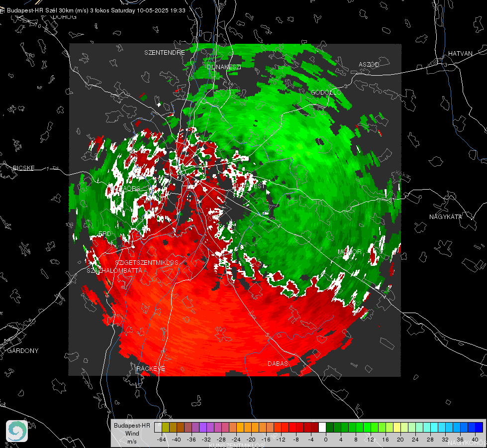Image resolution: width=487 pixels, height=448 pixels.
Task: Click the Budapest-HR legend title
Action: click(x=132, y=426)
